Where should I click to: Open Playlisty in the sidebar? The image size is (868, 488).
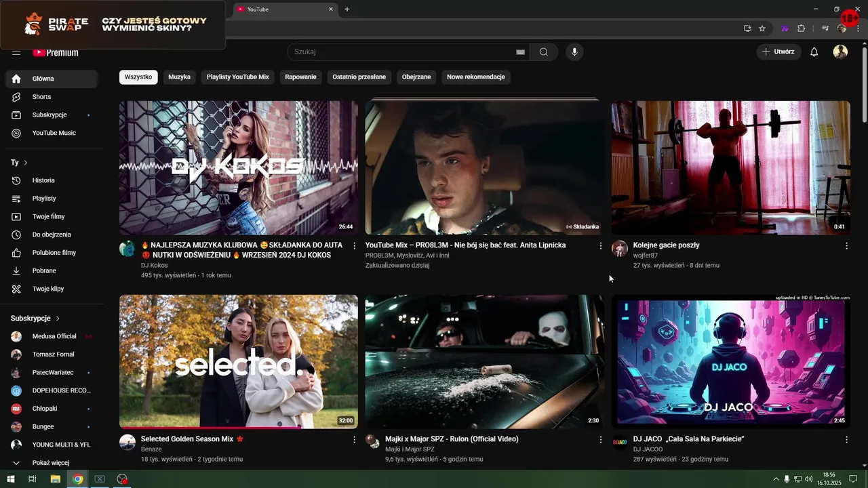[52, 199]
